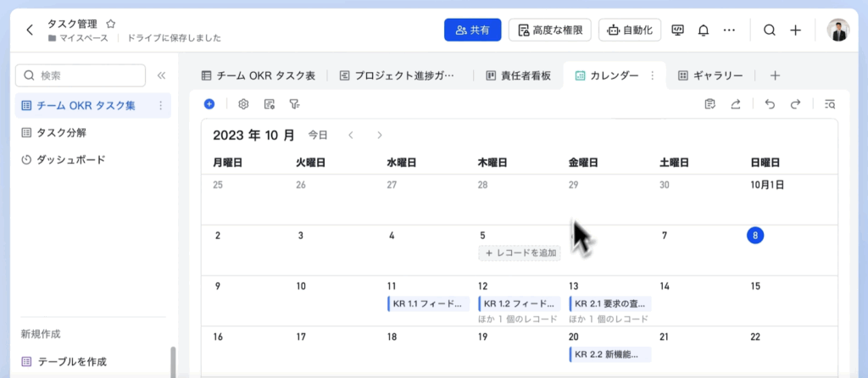Viewport: 868px width, 378px height.
Task: Open the filter funnel icon in toolbar
Action: point(294,104)
